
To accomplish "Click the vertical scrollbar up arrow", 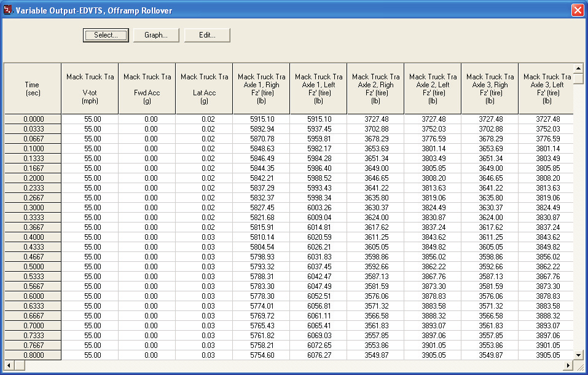I will pos(578,68).
